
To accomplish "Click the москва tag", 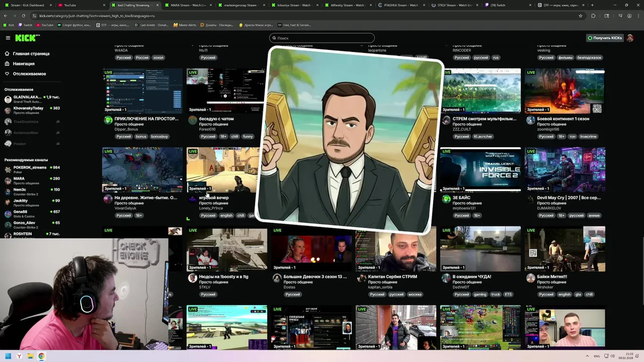I will click(x=415, y=294).
